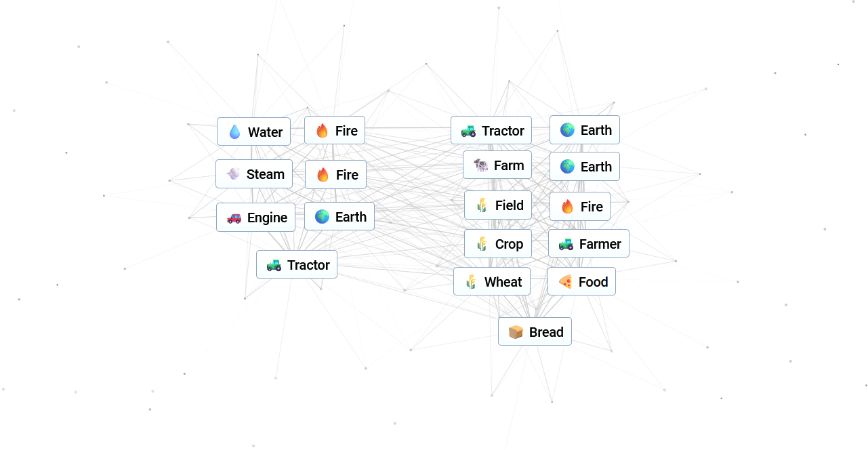Screen dimensions: 868x450
Task: Click the pizza slice icon on Food
Action: point(565,282)
